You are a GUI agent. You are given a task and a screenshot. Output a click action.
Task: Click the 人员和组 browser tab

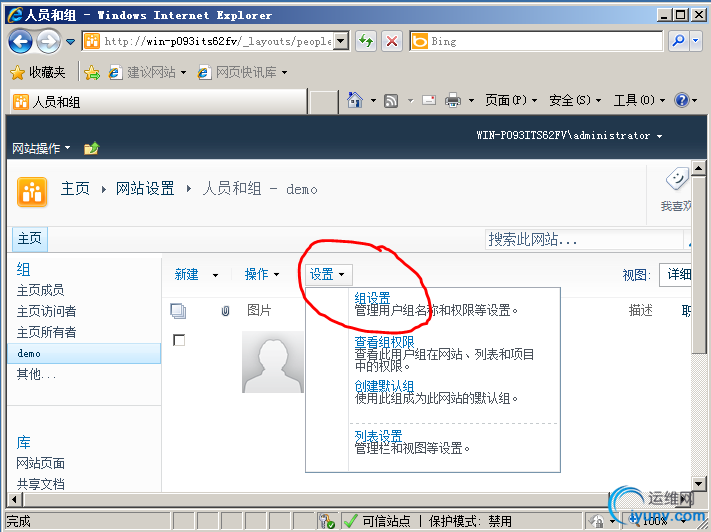pos(158,102)
